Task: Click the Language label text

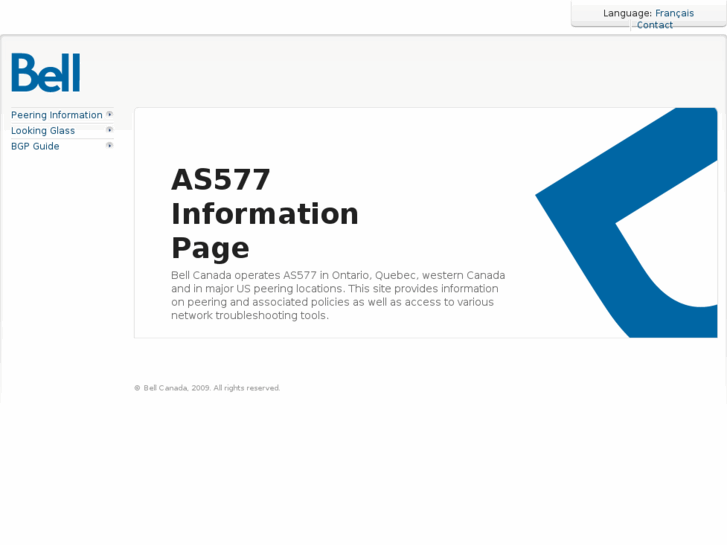Action: [627, 13]
